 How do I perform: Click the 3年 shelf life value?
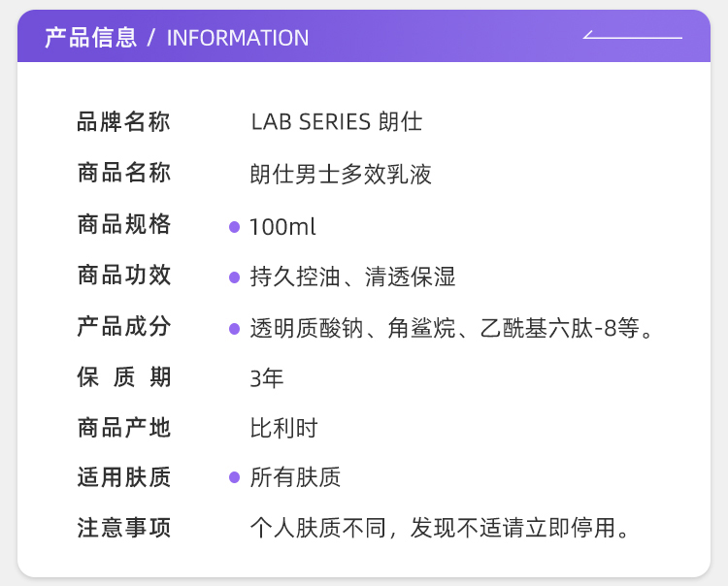point(267,378)
